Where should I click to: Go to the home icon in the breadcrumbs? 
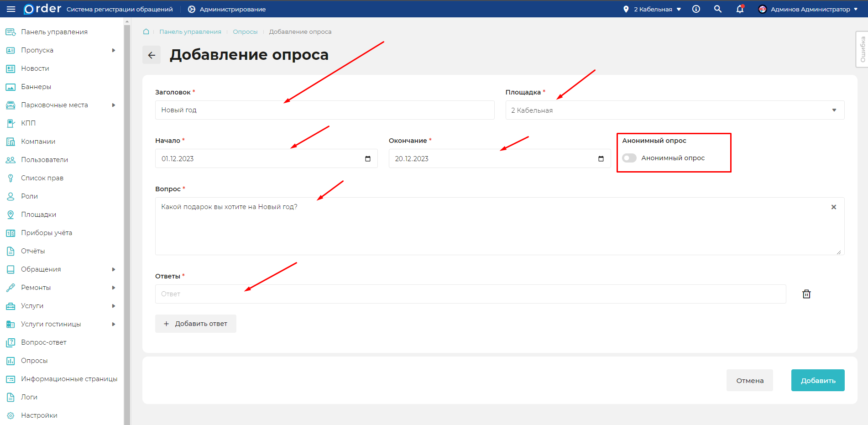coord(146,31)
